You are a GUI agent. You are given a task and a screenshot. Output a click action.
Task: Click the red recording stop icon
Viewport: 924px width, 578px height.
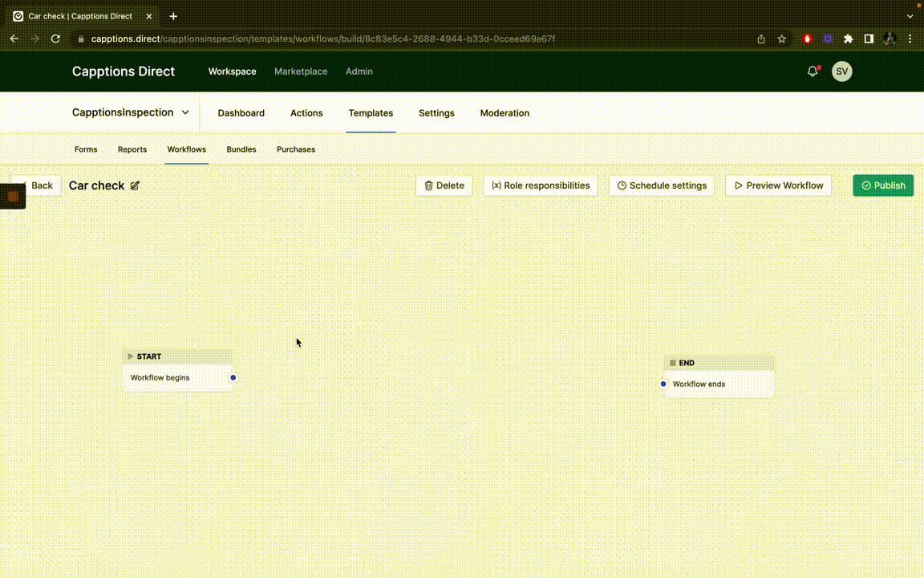pos(13,197)
